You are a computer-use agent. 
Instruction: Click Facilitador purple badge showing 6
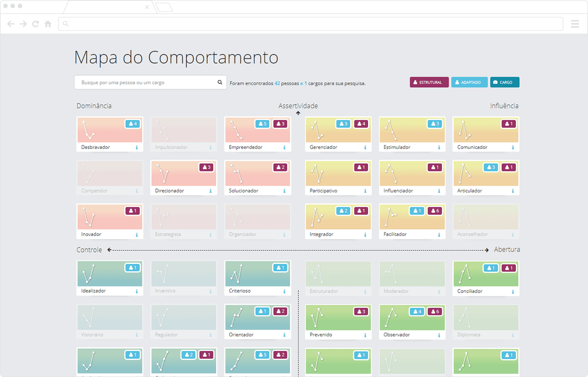click(435, 211)
